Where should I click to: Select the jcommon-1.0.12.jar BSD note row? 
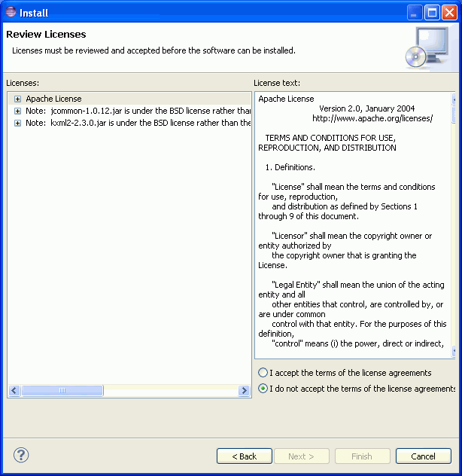129,111
